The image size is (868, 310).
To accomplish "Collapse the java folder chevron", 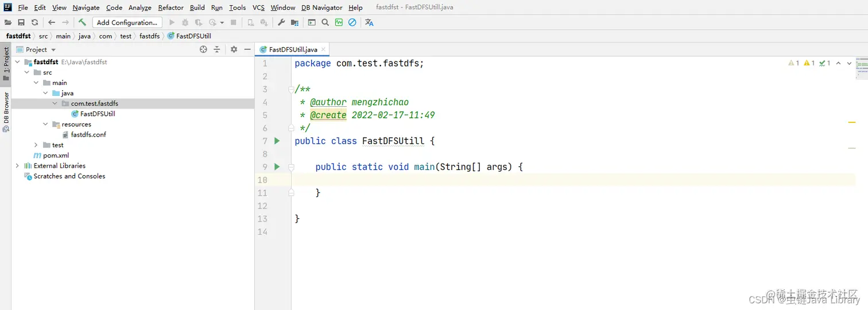I will (x=45, y=93).
